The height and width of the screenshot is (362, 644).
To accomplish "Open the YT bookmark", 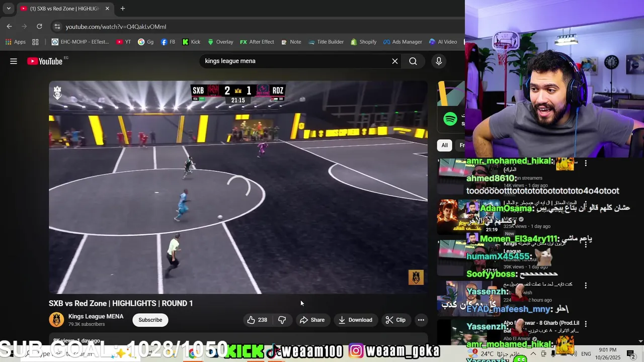I will pos(124,42).
